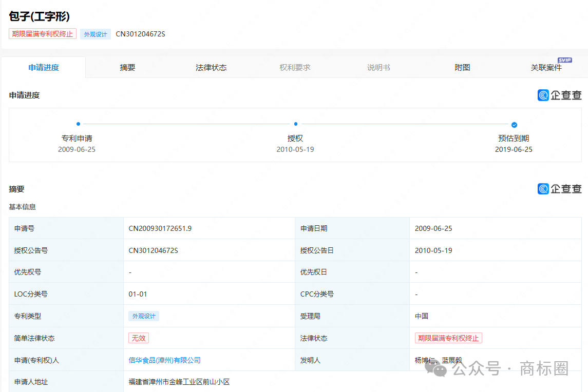Click 期限届满专利权终止 tag in 法律状态 row

(x=448, y=338)
